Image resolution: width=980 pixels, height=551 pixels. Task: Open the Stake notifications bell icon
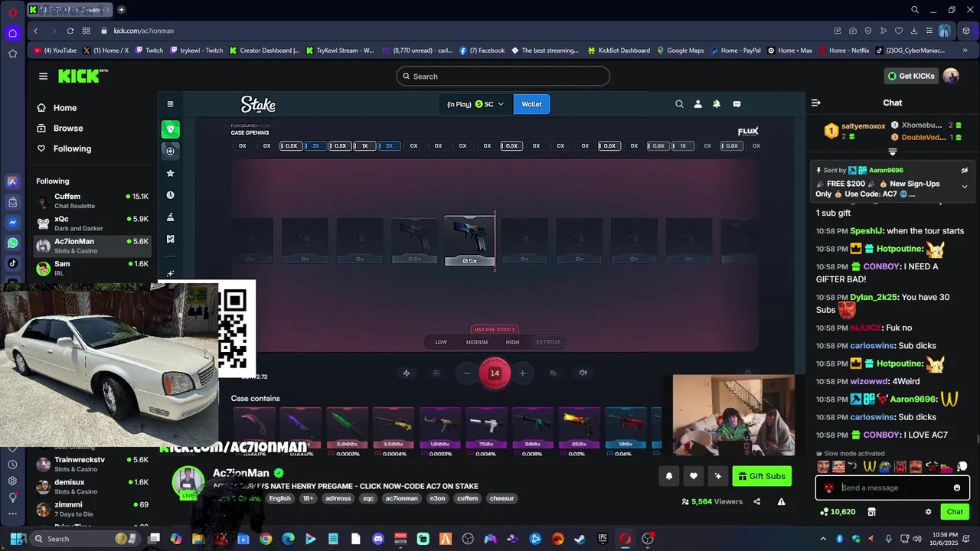click(x=717, y=104)
